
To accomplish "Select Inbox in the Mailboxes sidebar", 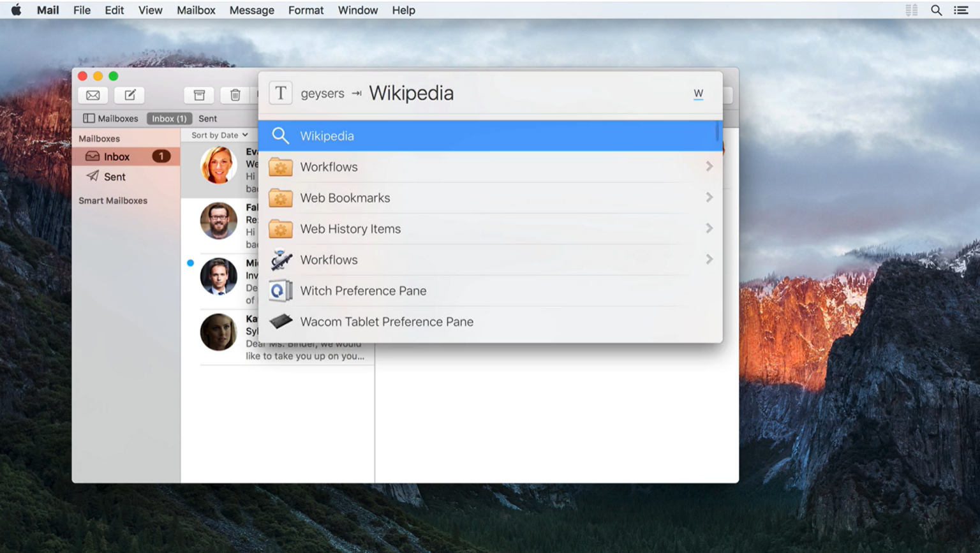I will 116,156.
